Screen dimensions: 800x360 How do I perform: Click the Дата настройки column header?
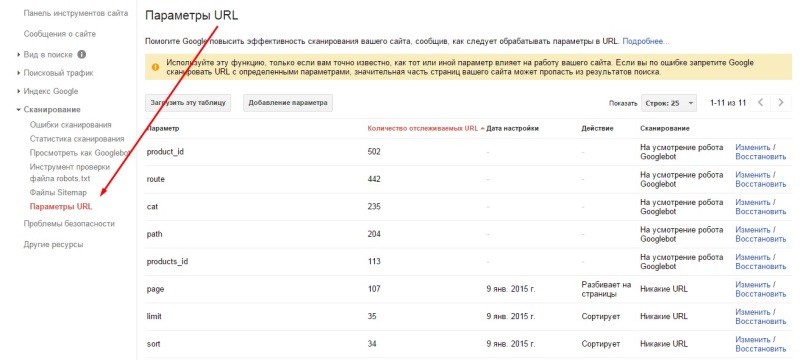(513, 128)
